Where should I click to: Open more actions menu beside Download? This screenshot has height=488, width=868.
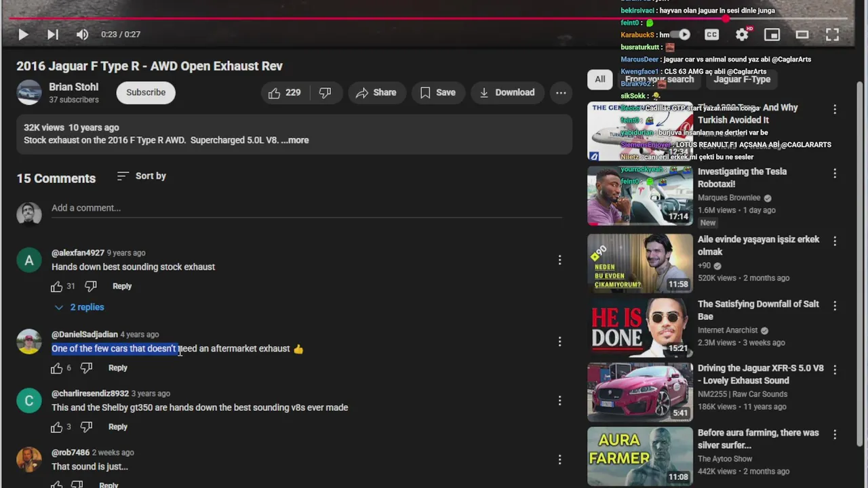point(561,93)
